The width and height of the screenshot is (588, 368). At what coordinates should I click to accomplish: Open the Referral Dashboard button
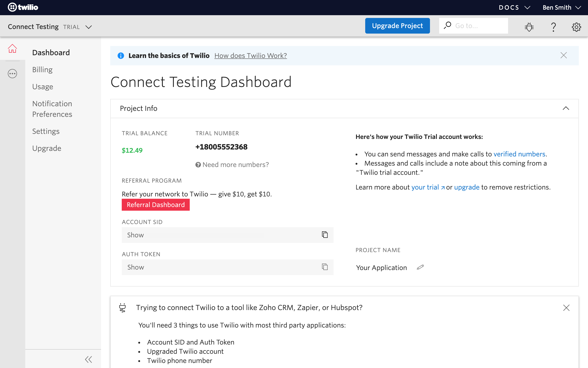(x=156, y=205)
